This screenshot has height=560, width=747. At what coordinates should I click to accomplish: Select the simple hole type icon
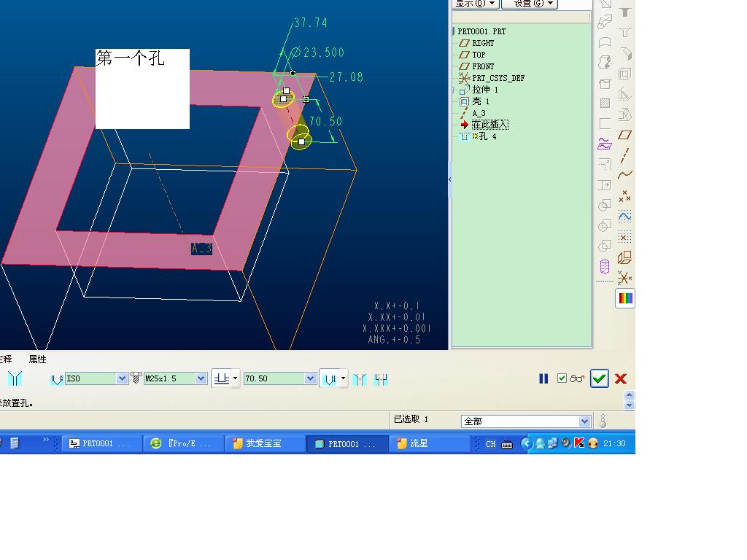[x=15, y=379]
